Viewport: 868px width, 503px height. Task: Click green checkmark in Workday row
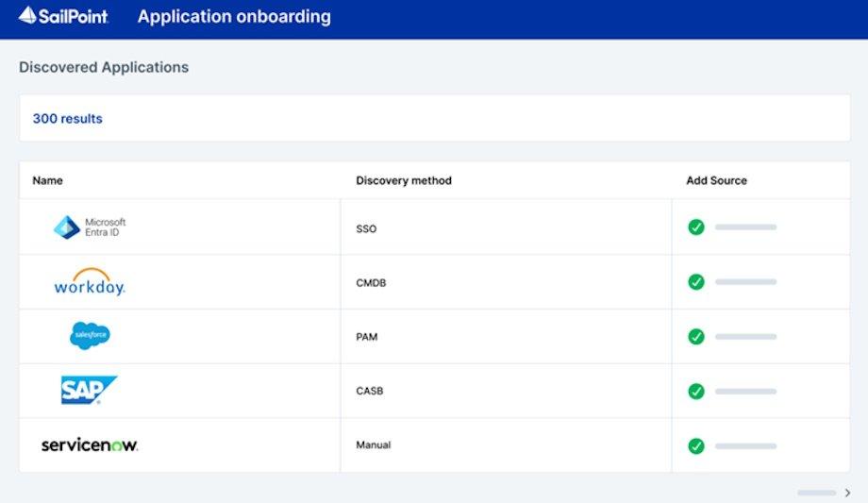point(696,282)
